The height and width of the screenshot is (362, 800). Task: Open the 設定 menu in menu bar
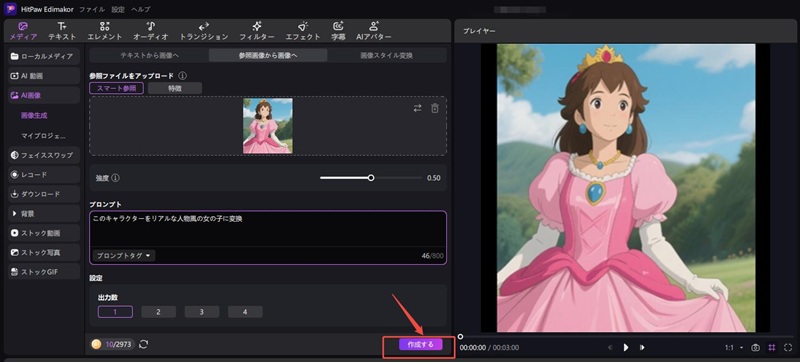pyautogui.click(x=118, y=10)
